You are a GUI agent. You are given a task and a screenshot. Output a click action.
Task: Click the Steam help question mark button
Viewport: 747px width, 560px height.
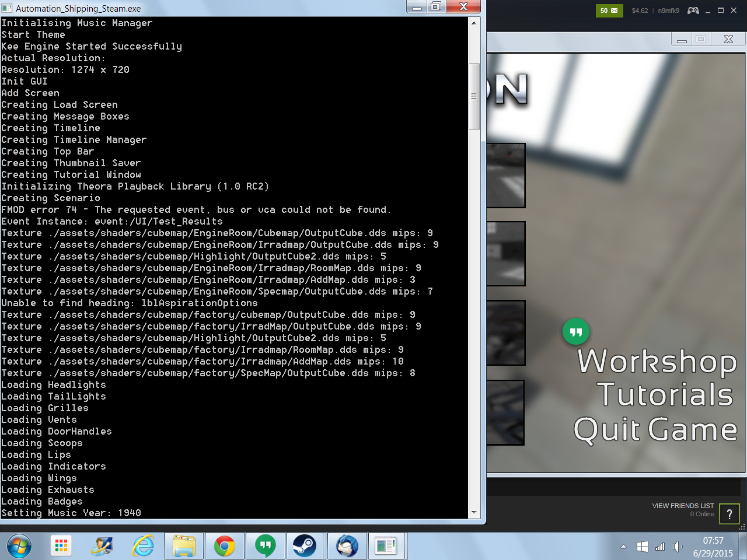click(729, 514)
